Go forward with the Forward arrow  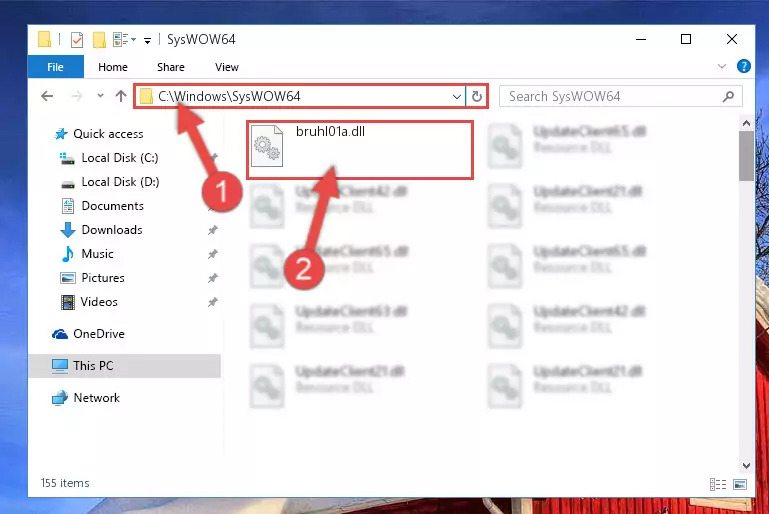77,96
